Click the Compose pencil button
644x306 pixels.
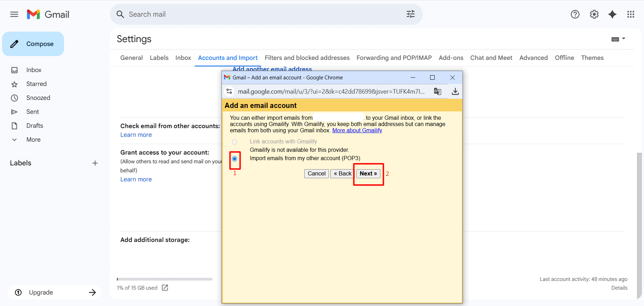pyautogui.click(x=33, y=44)
